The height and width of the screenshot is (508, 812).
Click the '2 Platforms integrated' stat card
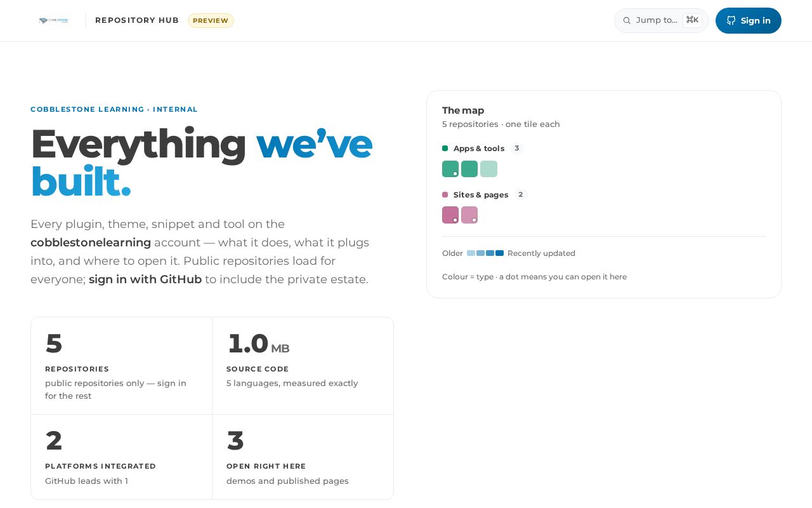(121, 457)
